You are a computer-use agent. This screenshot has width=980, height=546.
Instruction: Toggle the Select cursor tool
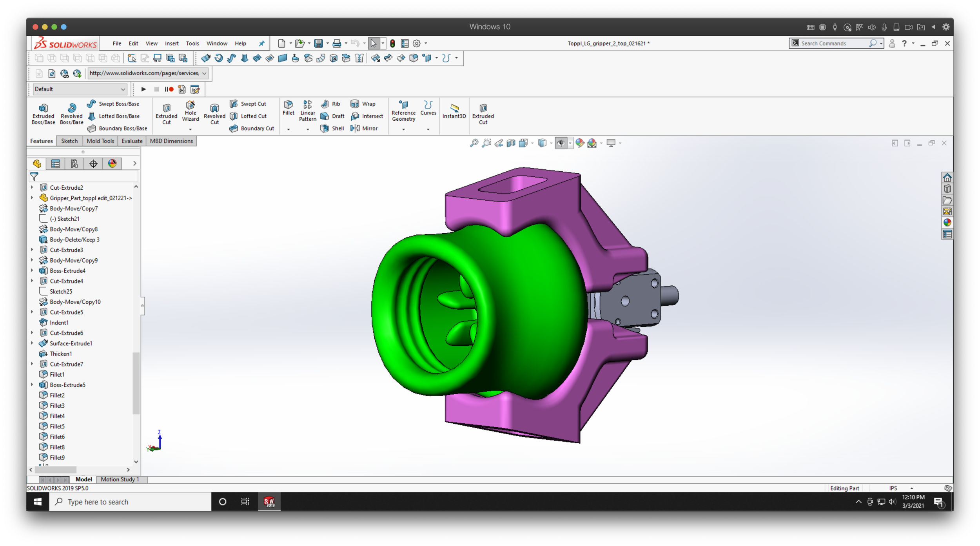tap(373, 44)
